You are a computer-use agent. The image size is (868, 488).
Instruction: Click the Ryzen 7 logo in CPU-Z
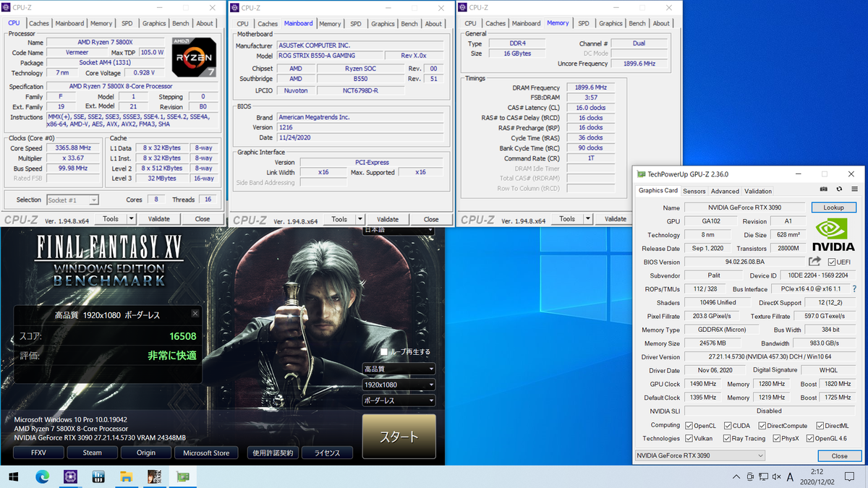(193, 56)
